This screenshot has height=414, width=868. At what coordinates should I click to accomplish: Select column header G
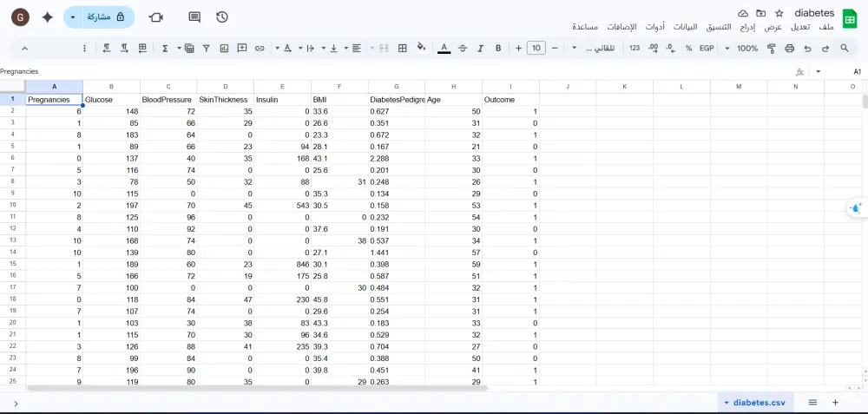[397, 86]
